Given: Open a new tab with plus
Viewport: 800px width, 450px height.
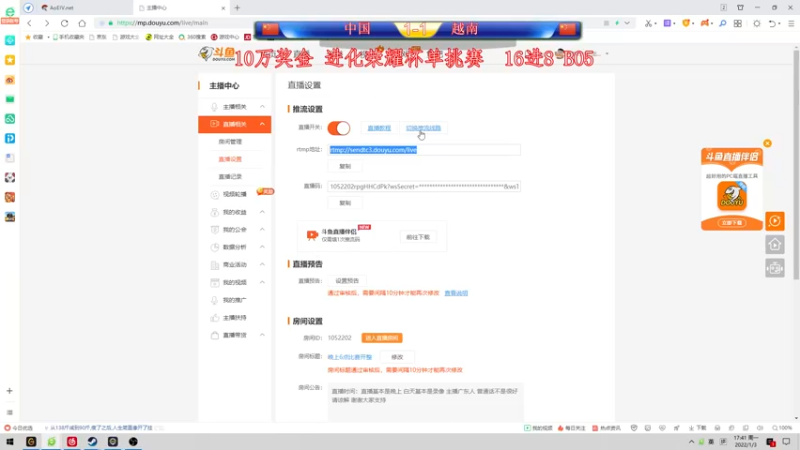Looking at the screenshot, I should (x=237, y=8).
